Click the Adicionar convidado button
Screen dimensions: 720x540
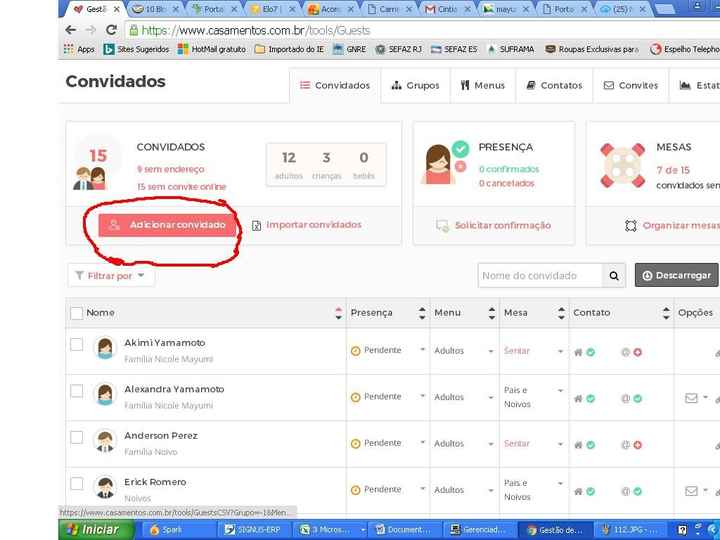pyautogui.click(x=167, y=225)
